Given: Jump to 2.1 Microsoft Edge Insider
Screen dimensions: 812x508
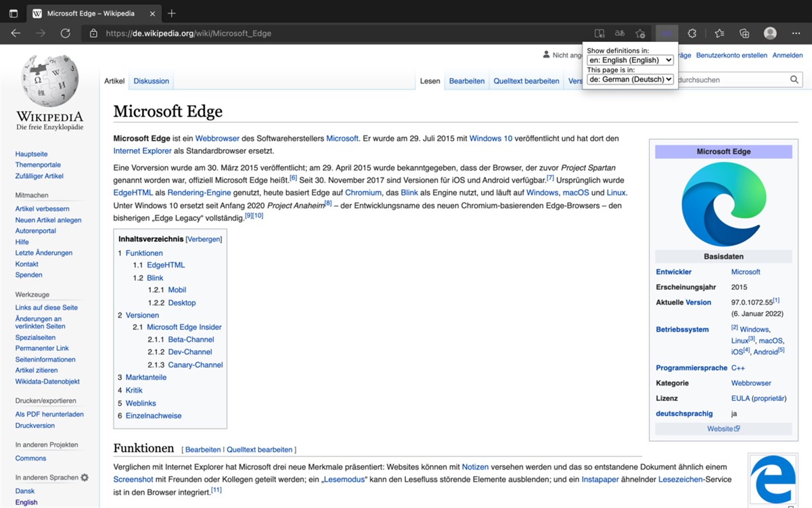Looking at the screenshot, I should [177, 327].
